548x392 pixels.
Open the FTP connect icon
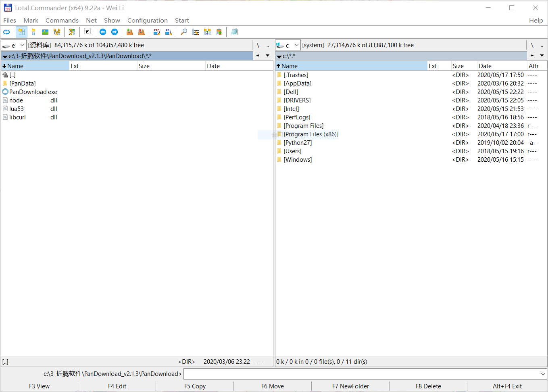[157, 32]
